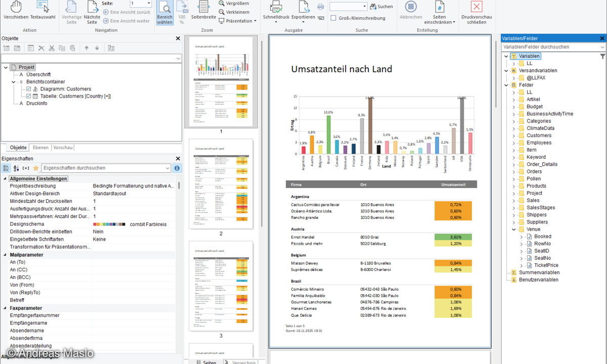Click the Seitenbreite zoom icon
Image resolution: width=607 pixels, height=364 pixels.
click(x=203, y=10)
